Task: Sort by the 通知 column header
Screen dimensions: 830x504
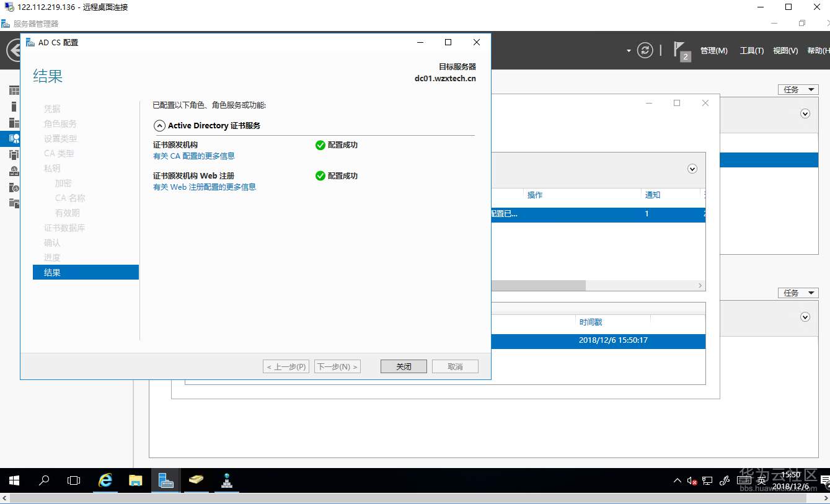Action: 653,195
